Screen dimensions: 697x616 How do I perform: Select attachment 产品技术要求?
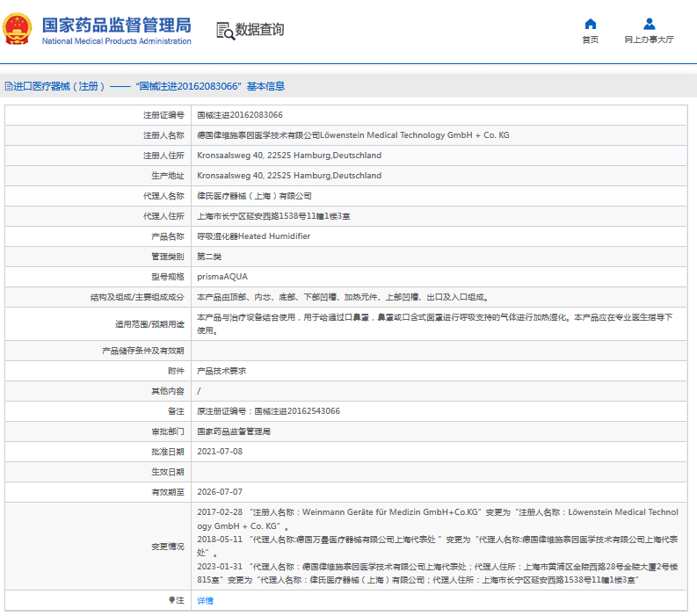[221, 371]
